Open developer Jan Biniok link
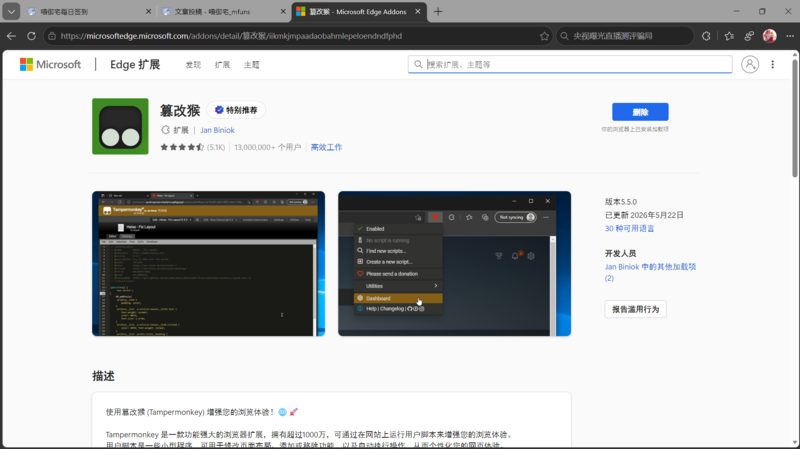 pos(217,130)
